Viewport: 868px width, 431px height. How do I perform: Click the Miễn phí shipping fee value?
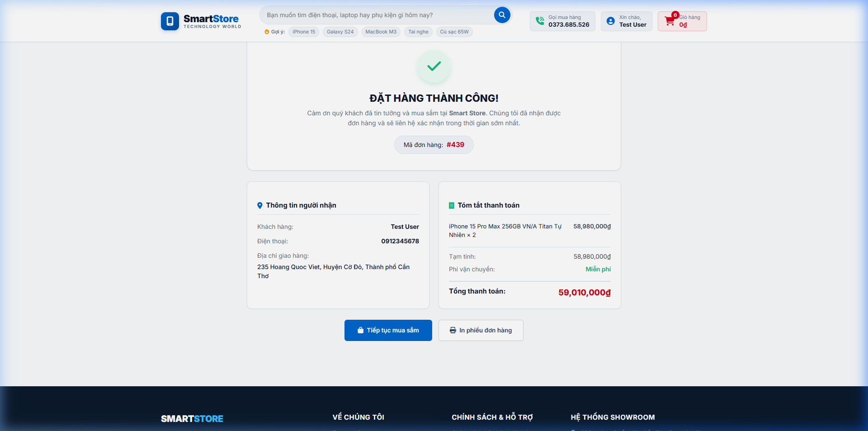point(598,269)
